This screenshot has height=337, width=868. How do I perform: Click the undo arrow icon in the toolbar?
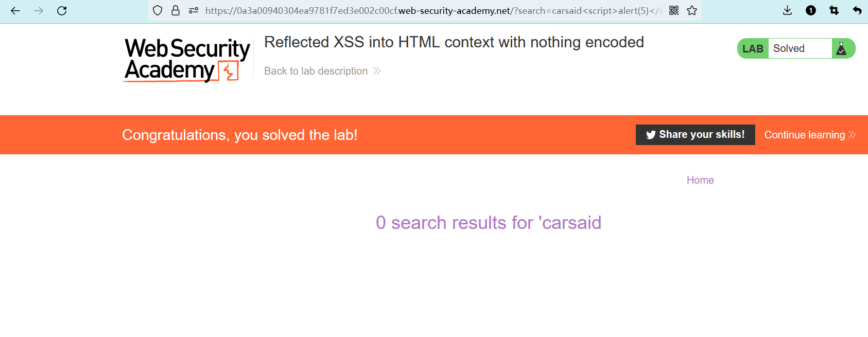(x=857, y=10)
